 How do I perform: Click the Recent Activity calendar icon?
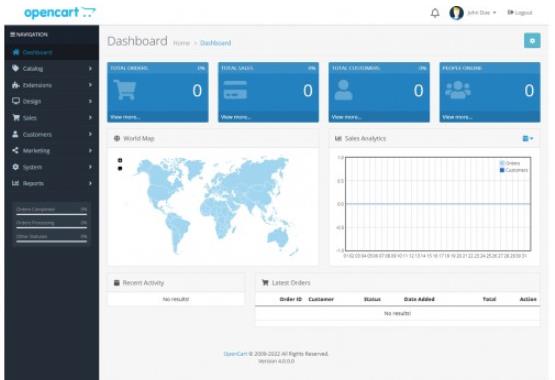pyautogui.click(x=116, y=283)
